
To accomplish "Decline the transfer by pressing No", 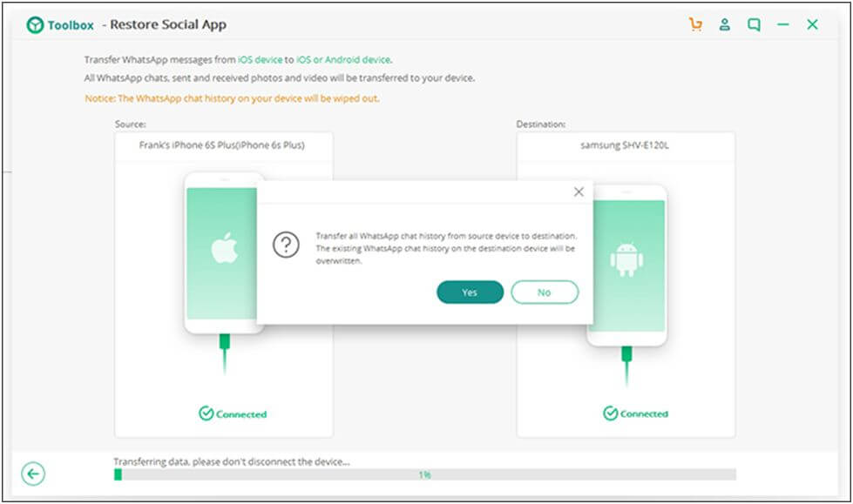I will coord(545,292).
